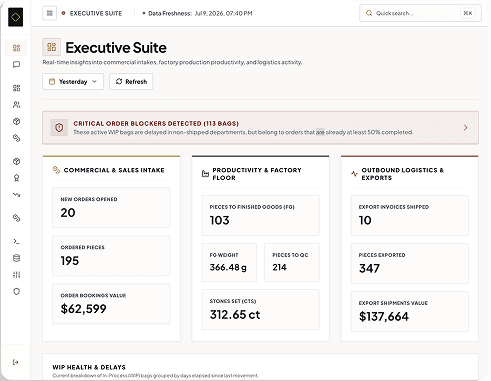Open the shield icon in sidebar
Screen dimensions: 491x381
coord(16,291)
